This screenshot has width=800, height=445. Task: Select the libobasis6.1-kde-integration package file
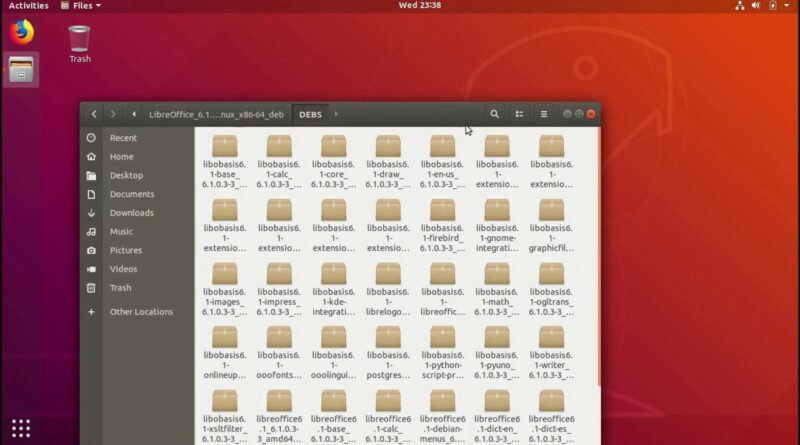(334, 289)
